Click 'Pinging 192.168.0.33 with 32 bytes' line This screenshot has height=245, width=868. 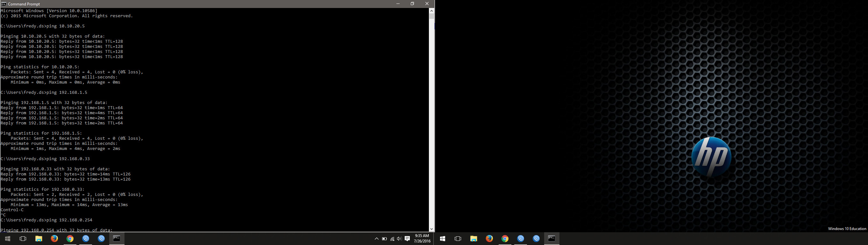coord(55,169)
